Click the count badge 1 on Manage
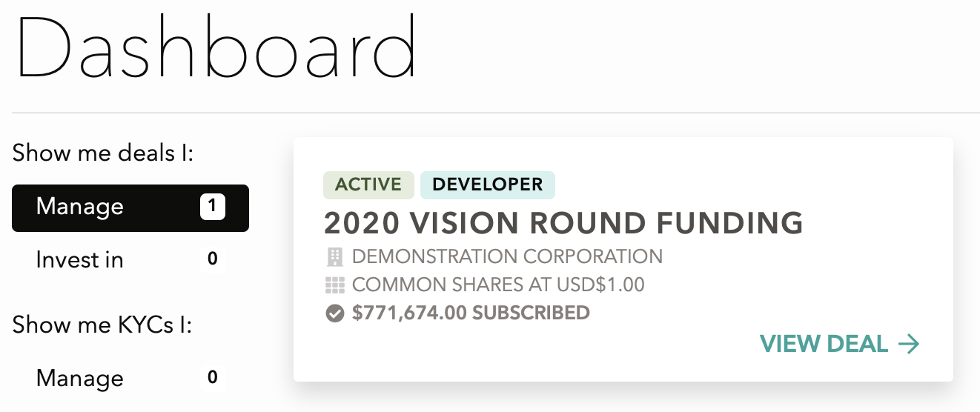This screenshot has height=412, width=980. pyautogui.click(x=213, y=207)
